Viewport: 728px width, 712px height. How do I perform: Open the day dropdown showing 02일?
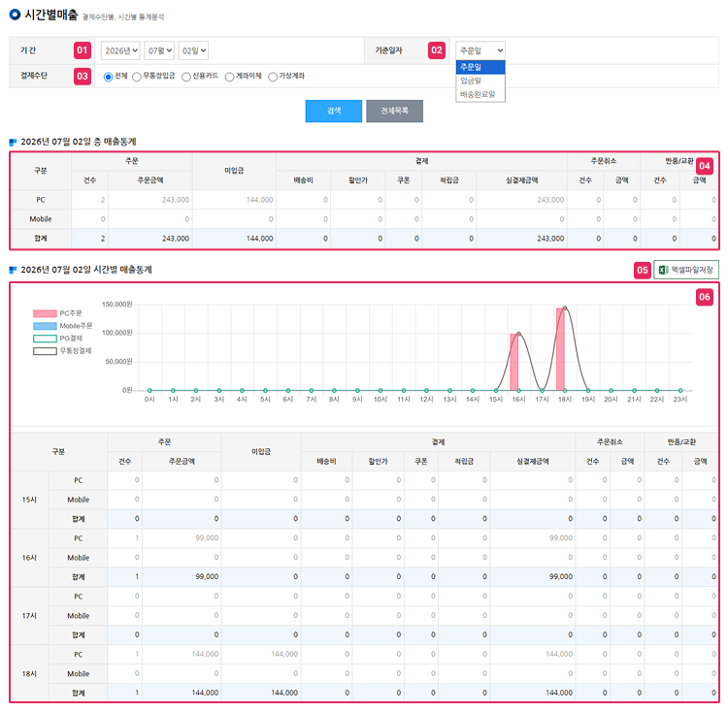[193, 50]
